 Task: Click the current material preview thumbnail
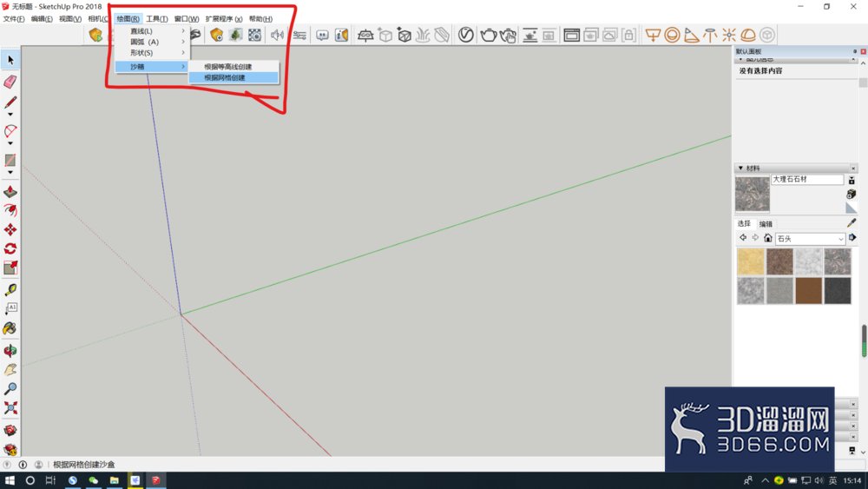(x=753, y=194)
